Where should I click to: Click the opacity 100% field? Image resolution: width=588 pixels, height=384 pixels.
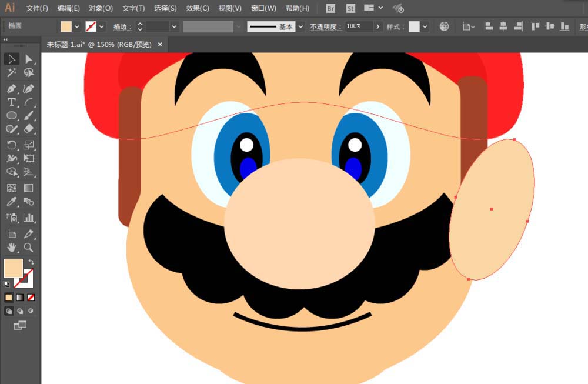[x=359, y=26]
